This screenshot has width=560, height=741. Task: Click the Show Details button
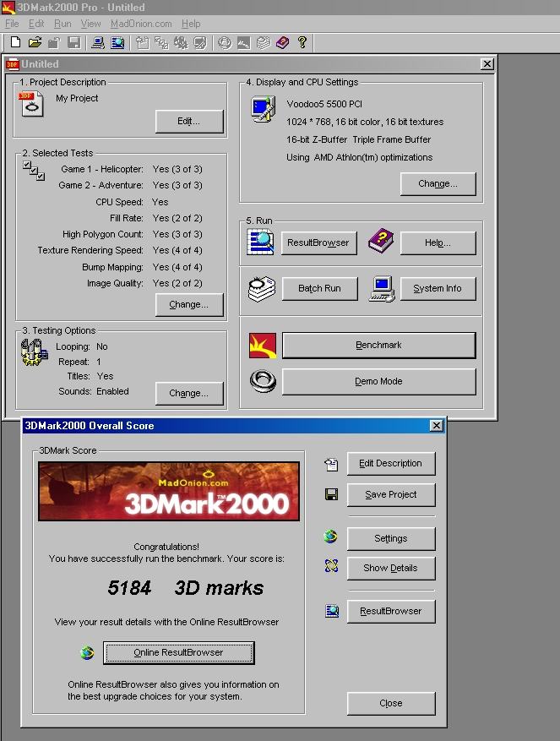coord(391,569)
